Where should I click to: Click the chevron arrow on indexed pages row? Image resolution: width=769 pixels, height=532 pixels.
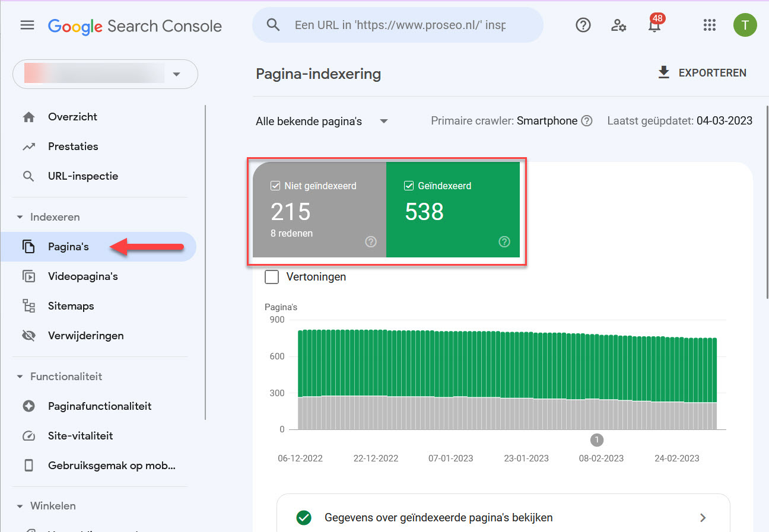(703, 518)
